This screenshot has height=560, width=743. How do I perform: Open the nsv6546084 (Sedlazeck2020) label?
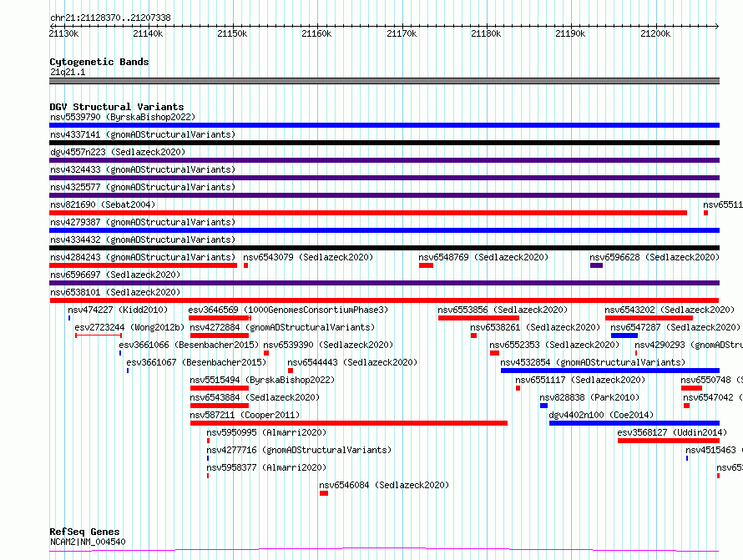coord(384,485)
